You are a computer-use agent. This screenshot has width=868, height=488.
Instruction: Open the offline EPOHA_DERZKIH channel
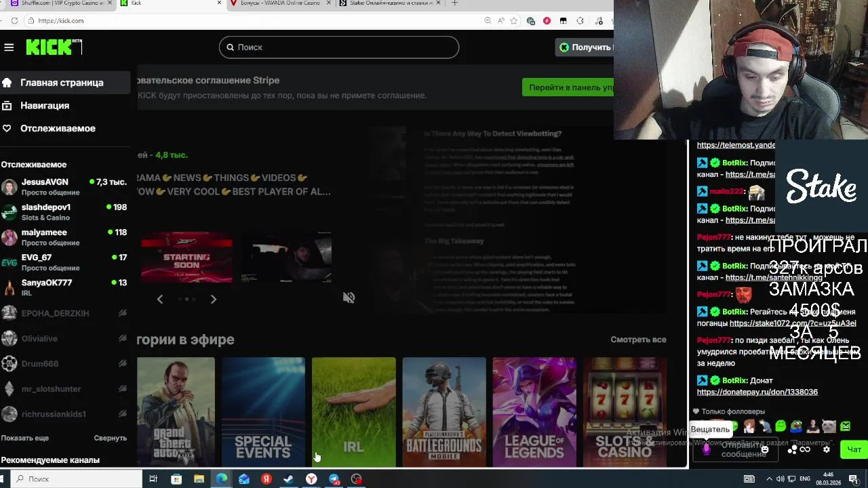coord(64,313)
